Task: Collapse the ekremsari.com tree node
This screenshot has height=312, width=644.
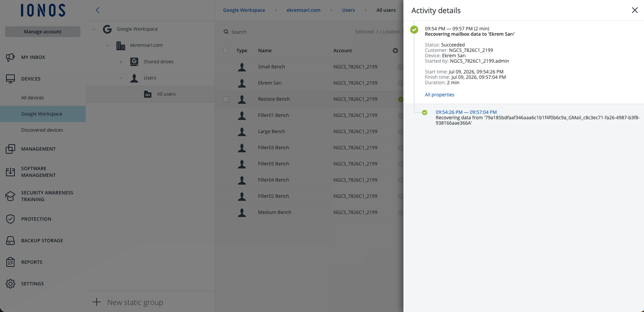Action: pyautogui.click(x=107, y=45)
